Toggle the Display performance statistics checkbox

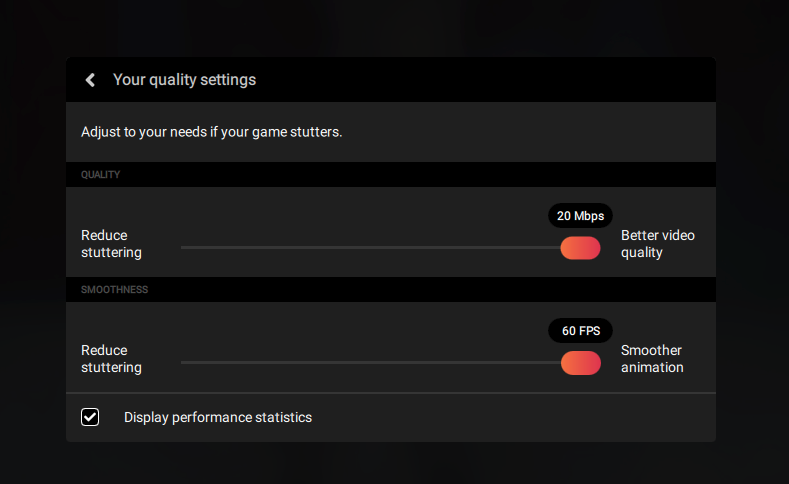[x=90, y=417]
